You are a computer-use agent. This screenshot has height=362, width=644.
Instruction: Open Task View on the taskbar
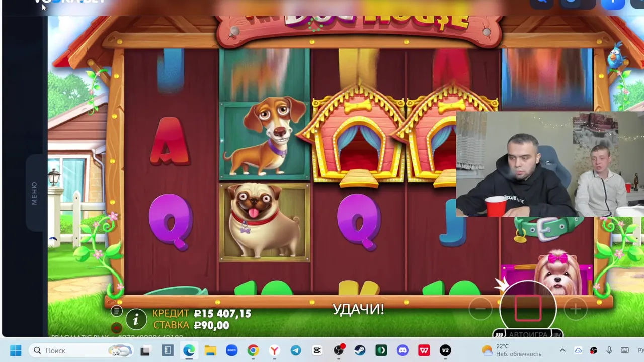pos(145,350)
